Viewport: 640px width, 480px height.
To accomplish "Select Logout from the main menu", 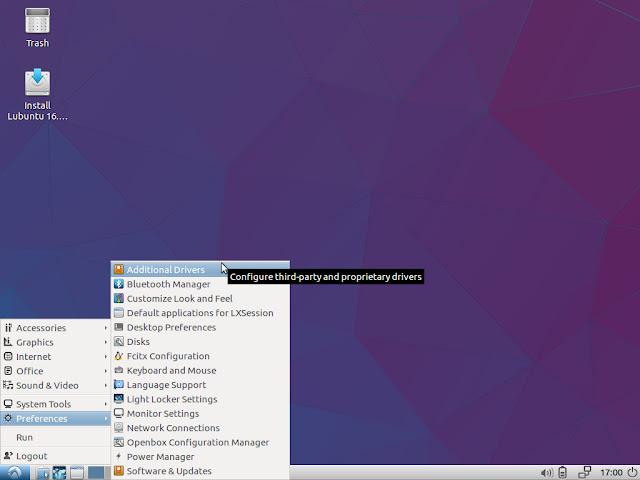I will click(56, 456).
